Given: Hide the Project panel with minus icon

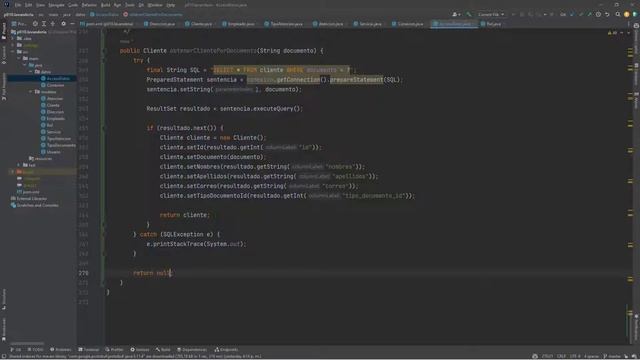Looking at the screenshot, I should click(72, 24).
